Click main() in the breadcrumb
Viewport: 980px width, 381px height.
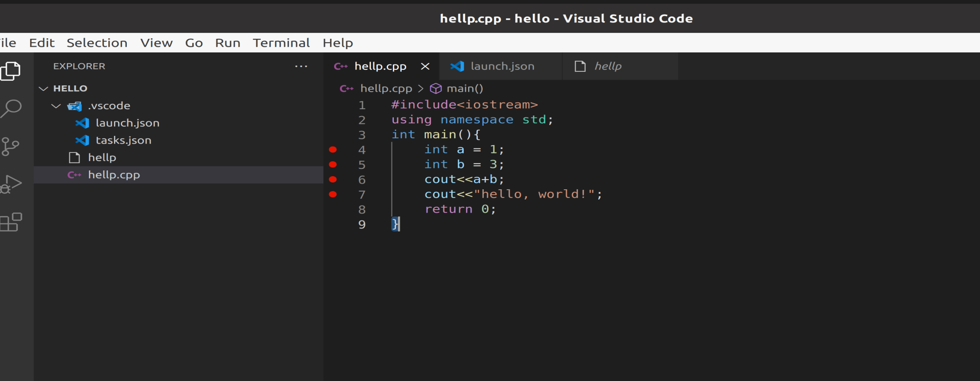coord(465,88)
